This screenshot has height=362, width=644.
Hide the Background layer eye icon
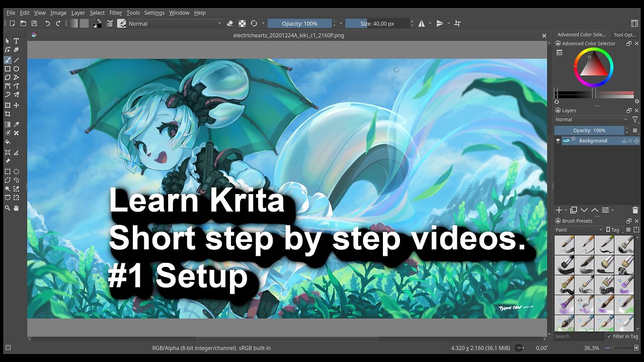click(x=558, y=141)
